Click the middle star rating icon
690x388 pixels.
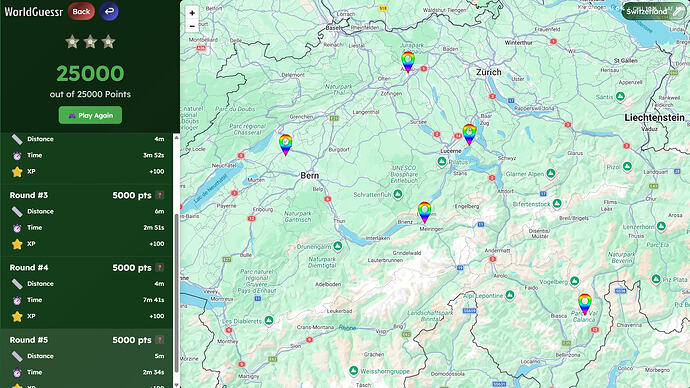pos(90,42)
